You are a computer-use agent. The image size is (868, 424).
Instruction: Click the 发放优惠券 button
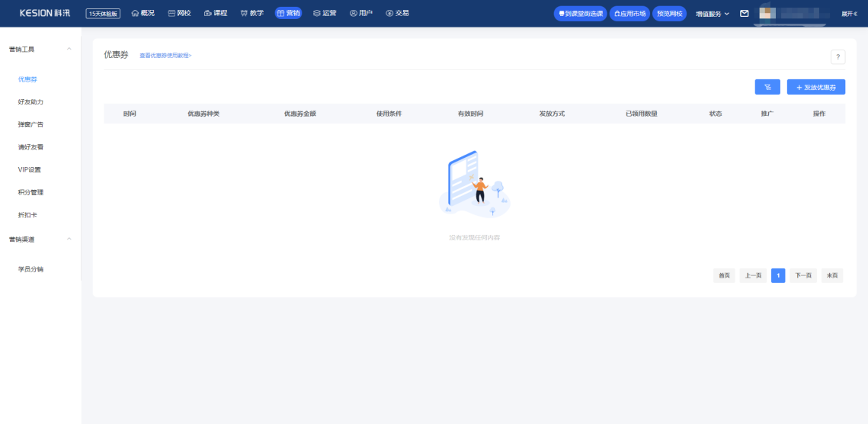click(815, 88)
